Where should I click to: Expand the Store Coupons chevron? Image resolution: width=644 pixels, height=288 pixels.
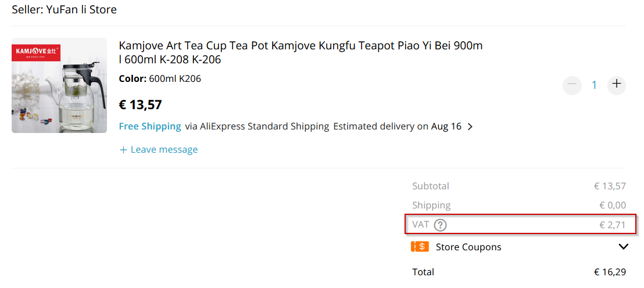coord(623,247)
